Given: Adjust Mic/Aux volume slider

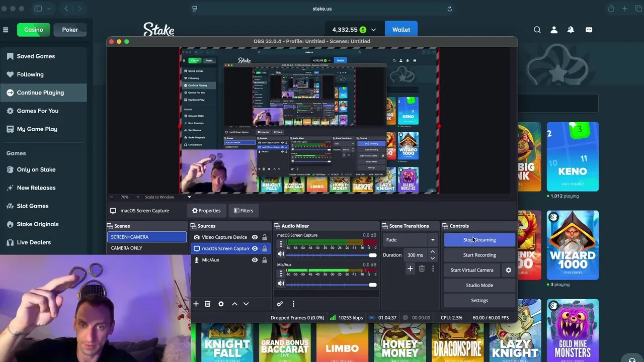Looking at the screenshot, I should tap(332, 285).
